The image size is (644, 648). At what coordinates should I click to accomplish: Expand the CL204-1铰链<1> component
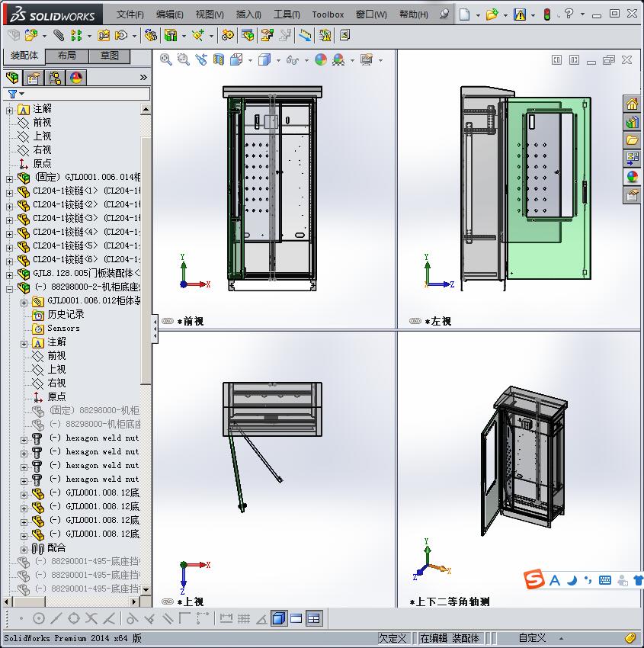pos(9,193)
